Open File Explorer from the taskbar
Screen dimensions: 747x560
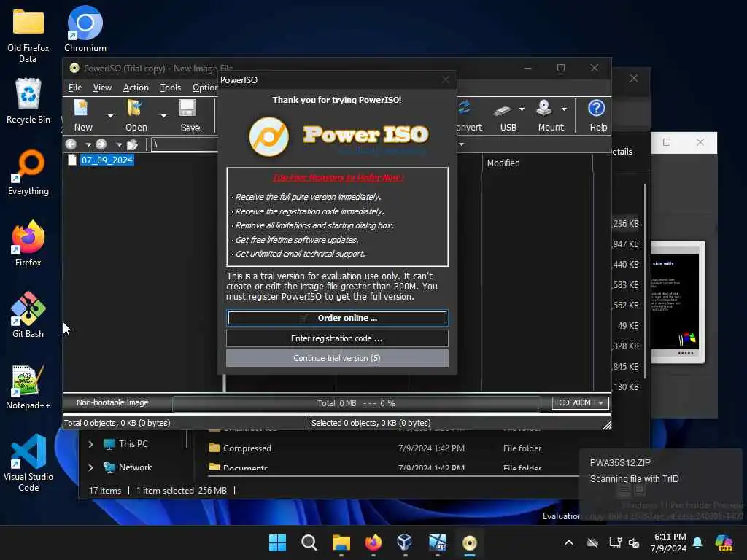click(341, 542)
